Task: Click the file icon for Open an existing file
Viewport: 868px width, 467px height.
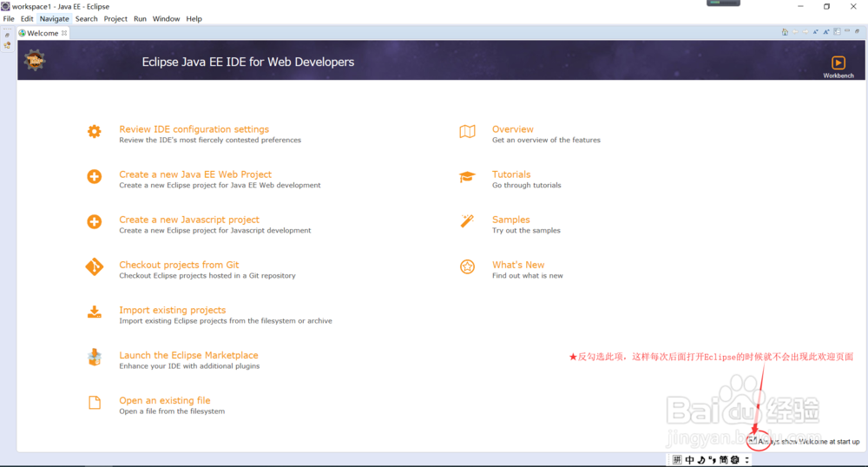Action: 95,402
